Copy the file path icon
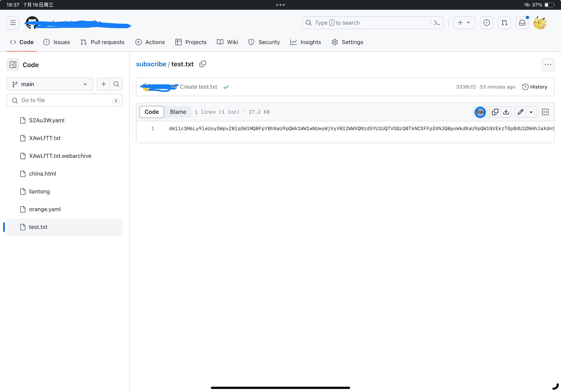The width and height of the screenshot is (561, 392). click(203, 64)
